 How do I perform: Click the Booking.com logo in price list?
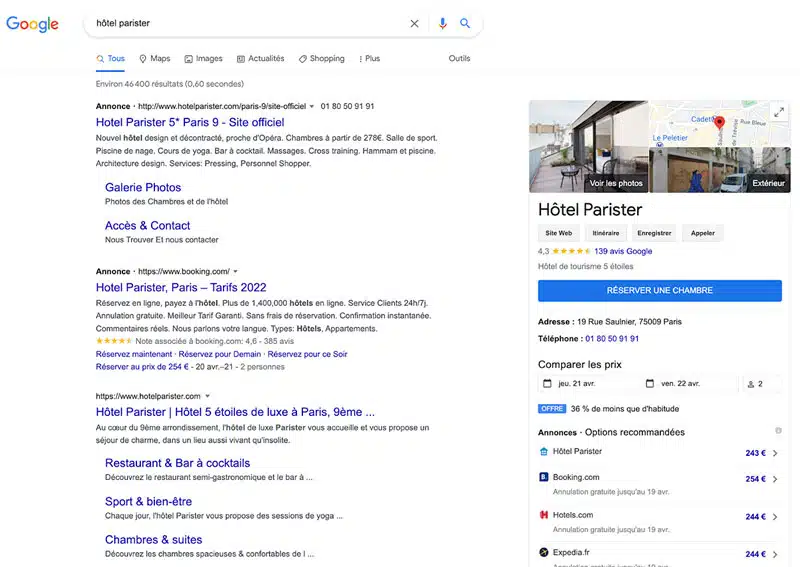click(x=544, y=478)
